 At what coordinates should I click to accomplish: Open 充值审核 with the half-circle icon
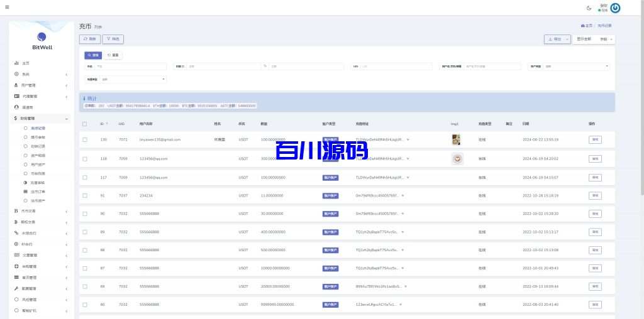(25, 183)
